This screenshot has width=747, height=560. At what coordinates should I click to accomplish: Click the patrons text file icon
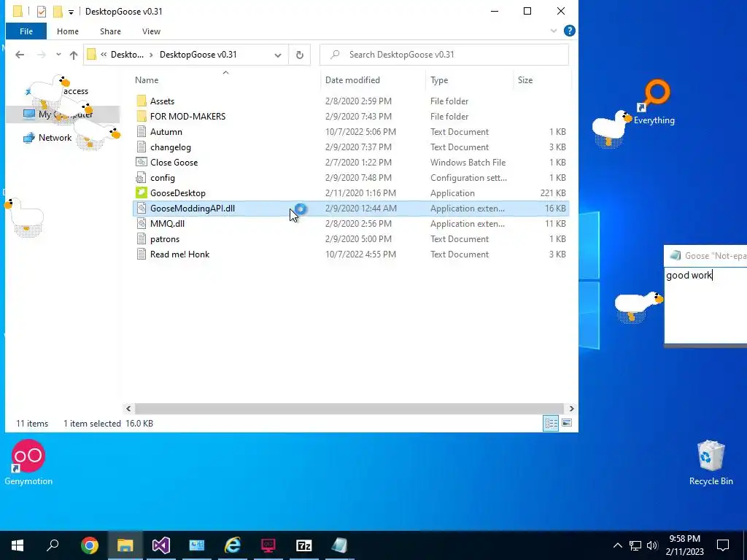click(x=142, y=239)
